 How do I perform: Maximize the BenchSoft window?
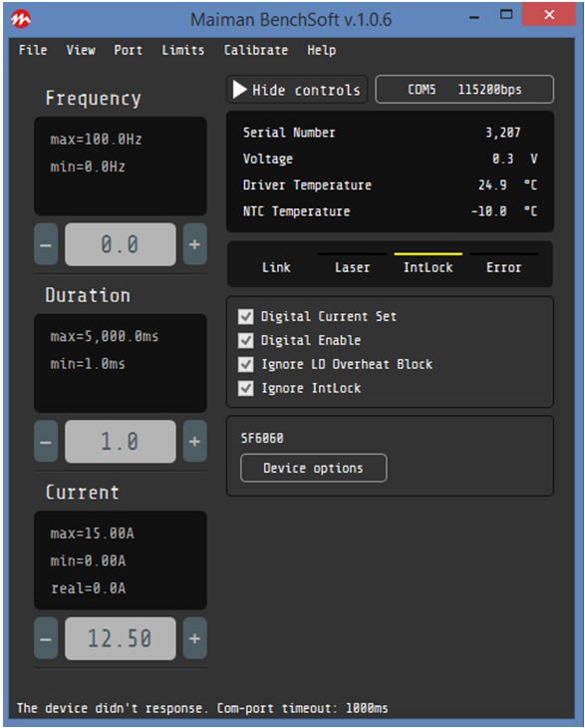coord(506,14)
